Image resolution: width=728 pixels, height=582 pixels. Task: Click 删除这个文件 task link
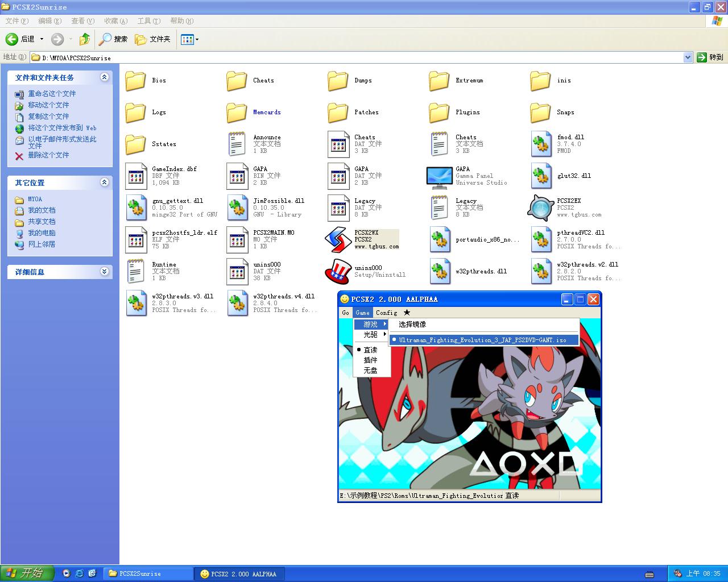[48, 155]
